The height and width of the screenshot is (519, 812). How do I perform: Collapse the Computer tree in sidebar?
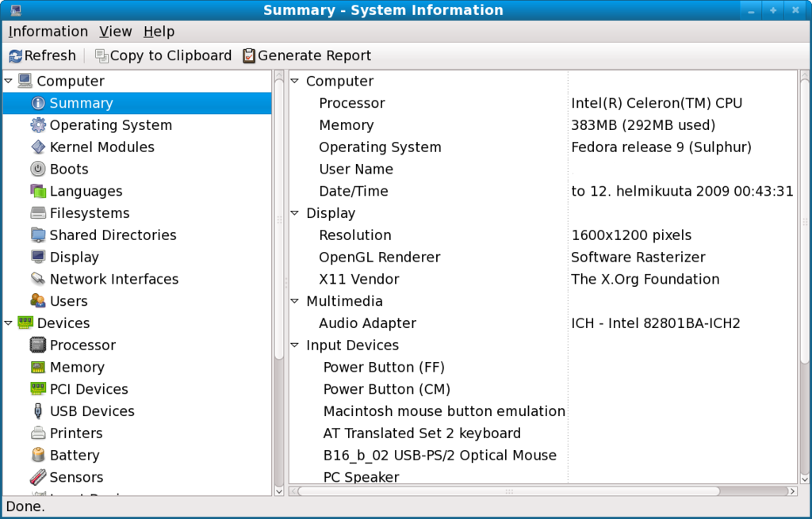tap(9, 81)
